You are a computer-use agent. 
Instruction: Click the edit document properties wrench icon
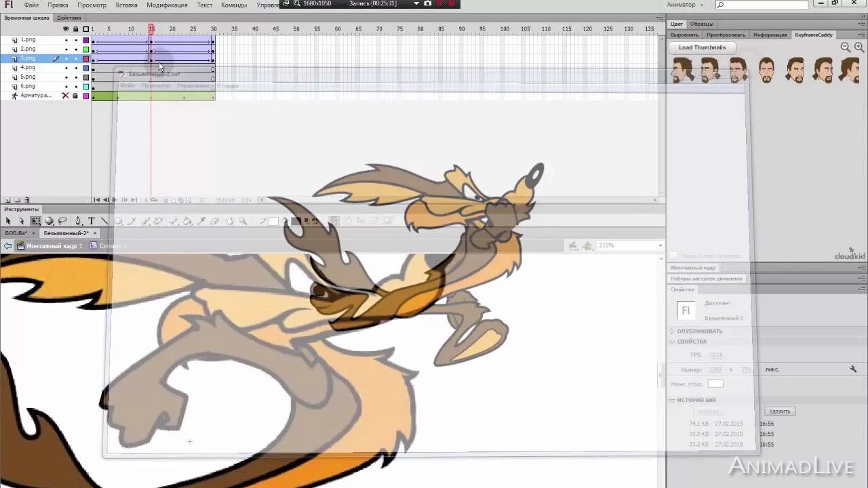pyautogui.click(x=853, y=369)
